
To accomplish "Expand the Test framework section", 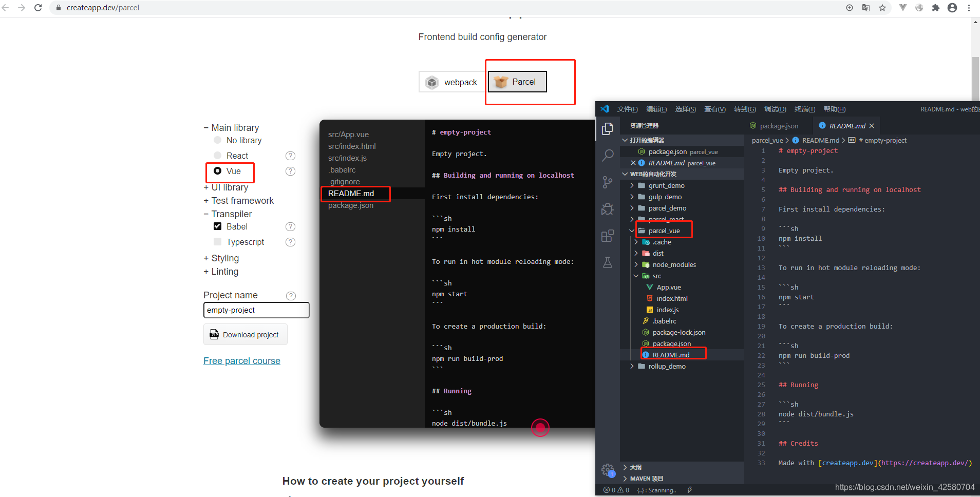I will click(239, 201).
